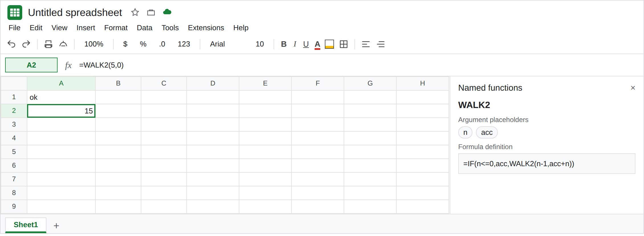Open the Arial font dropdown
The width and height of the screenshot is (644, 236).
(x=217, y=44)
